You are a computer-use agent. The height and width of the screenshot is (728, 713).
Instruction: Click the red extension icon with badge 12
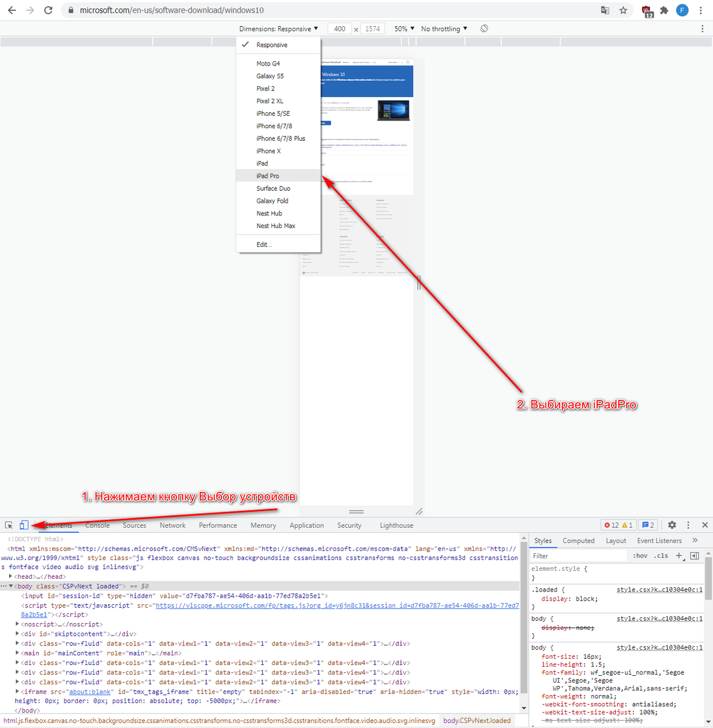tap(647, 11)
